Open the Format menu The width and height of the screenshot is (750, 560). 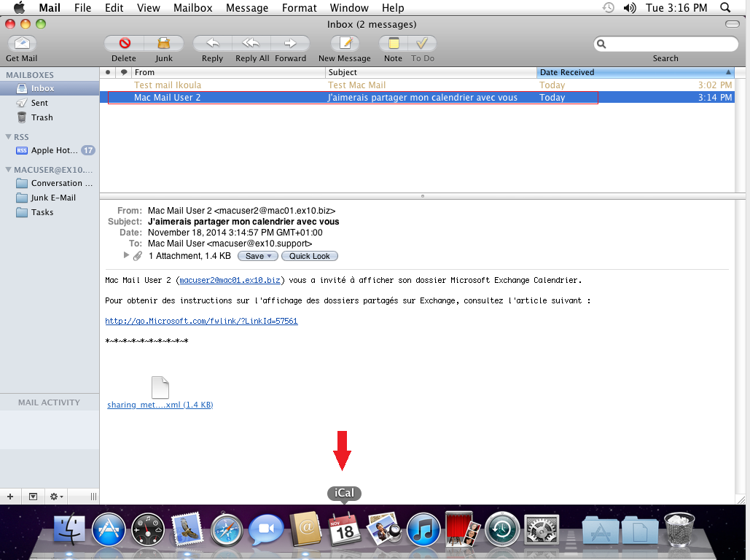coord(299,8)
